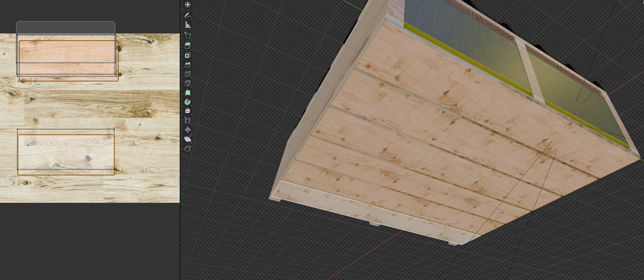The width and height of the screenshot is (644, 280).
Task: Select the Loop Cut tool
Action: [187, 74]
